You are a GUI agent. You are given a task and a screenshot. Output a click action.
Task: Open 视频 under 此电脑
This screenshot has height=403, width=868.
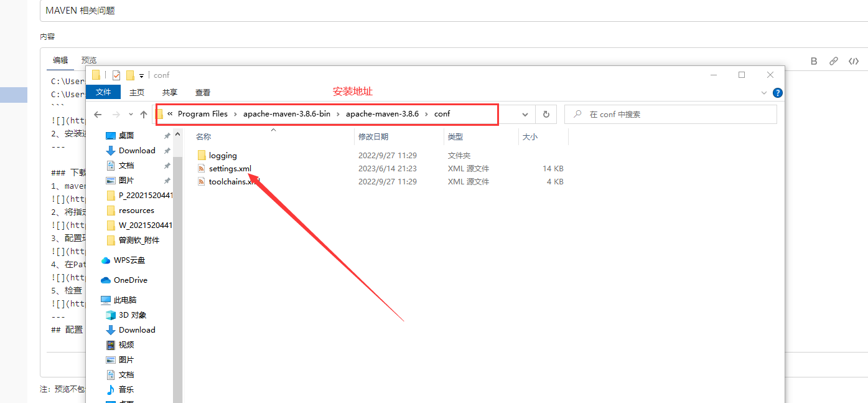click(126, 345)
